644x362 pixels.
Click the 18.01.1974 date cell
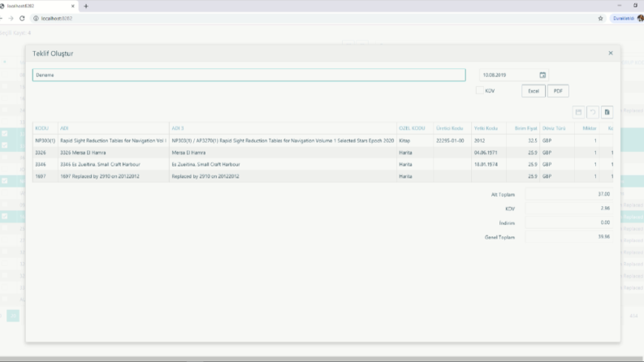click(489, 165)
